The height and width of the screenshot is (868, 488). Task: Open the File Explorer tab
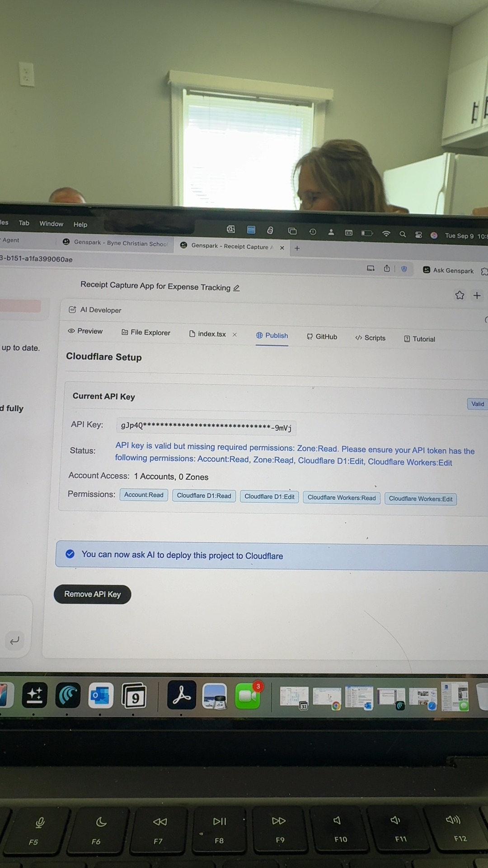tap(146, 332)
